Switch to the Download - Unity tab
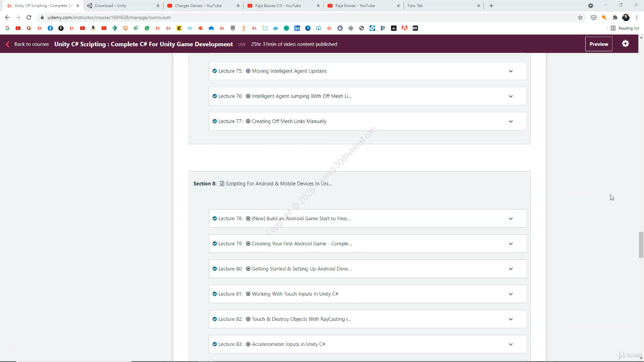This screenshot has height=362, width=644. [x=122, y=6]
